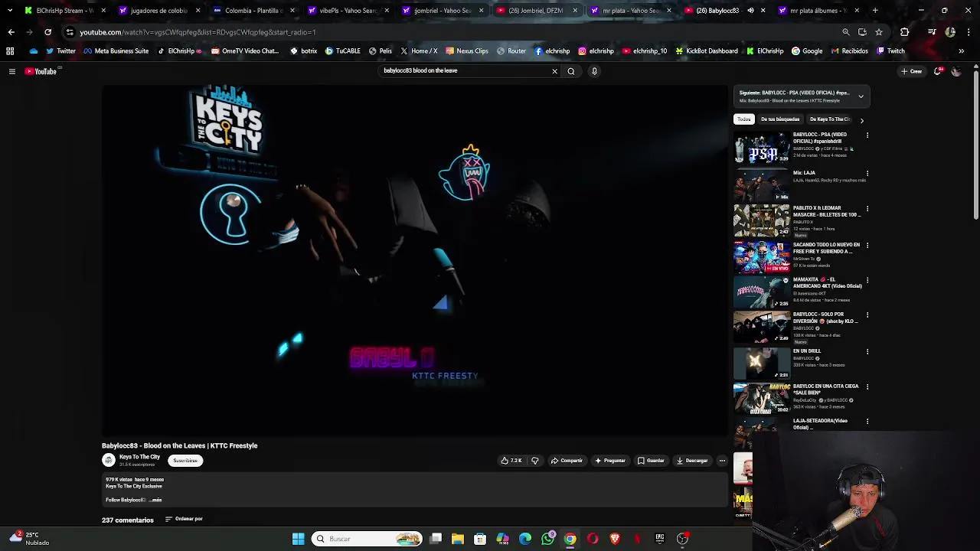Expand the Siguiente playlist panel chevron
The height and width of the screenshot is (551, 980).
click(861, 96)
